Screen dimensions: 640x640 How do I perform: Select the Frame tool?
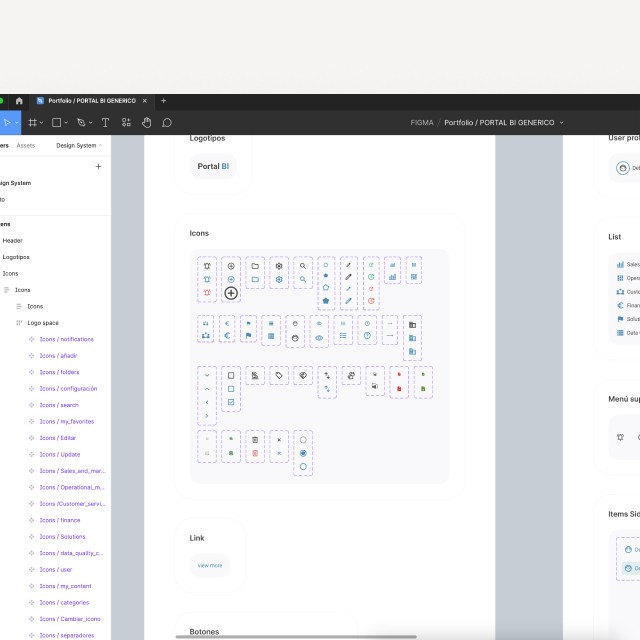tap(32, 122)
